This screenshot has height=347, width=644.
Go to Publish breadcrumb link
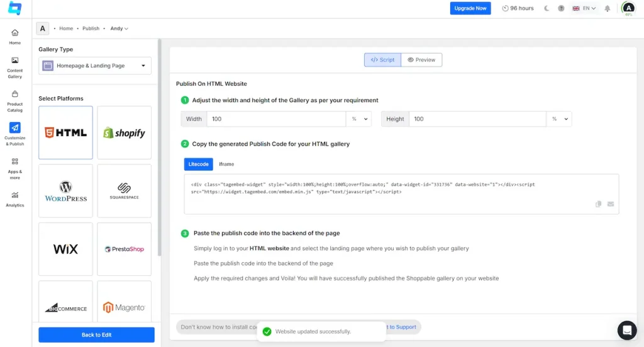[x=91, y=28]
